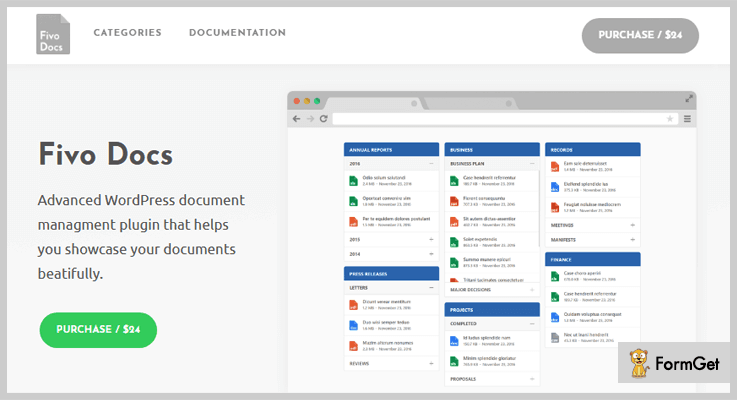Select the first browser mockup tab

pyautogui.click(x=375, y=103)
